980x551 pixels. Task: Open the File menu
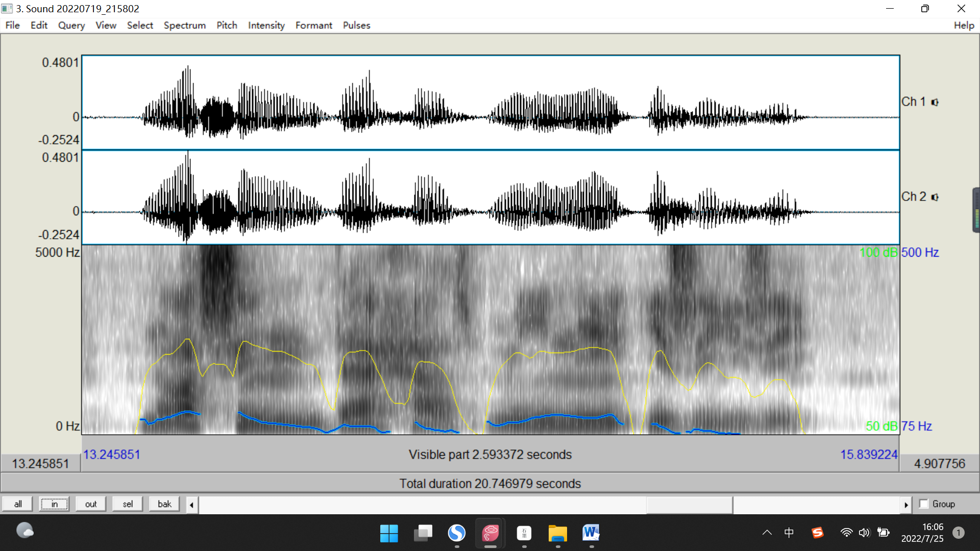(x=12, y=25)
